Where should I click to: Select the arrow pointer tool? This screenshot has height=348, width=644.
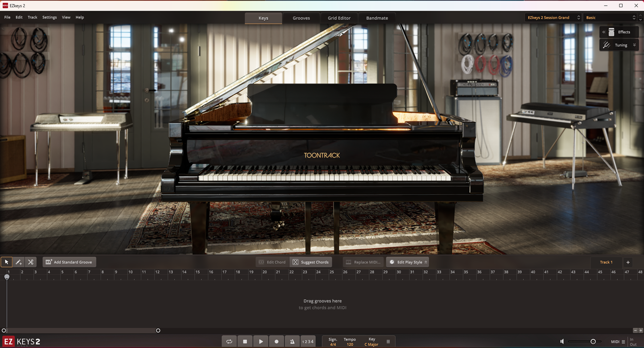(x=7, y=262)
